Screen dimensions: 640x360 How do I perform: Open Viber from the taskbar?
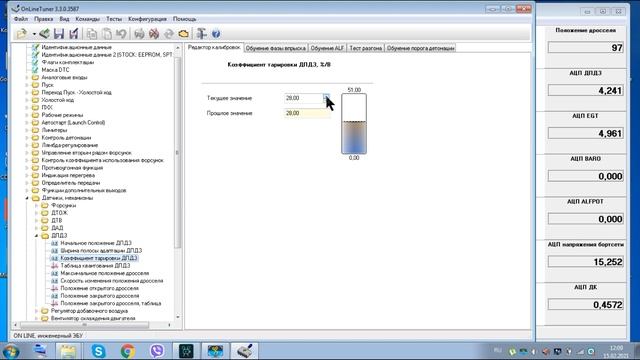(157, 351)
